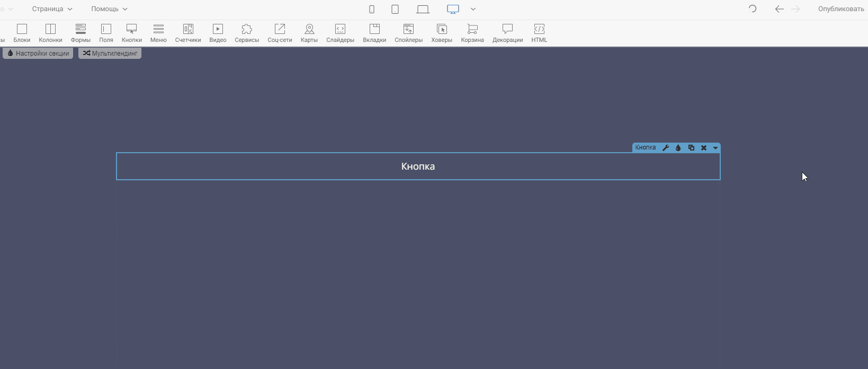868x369 pixels.
Task: Add the shopping cart Корзина widget
Action: coord(472,32)
